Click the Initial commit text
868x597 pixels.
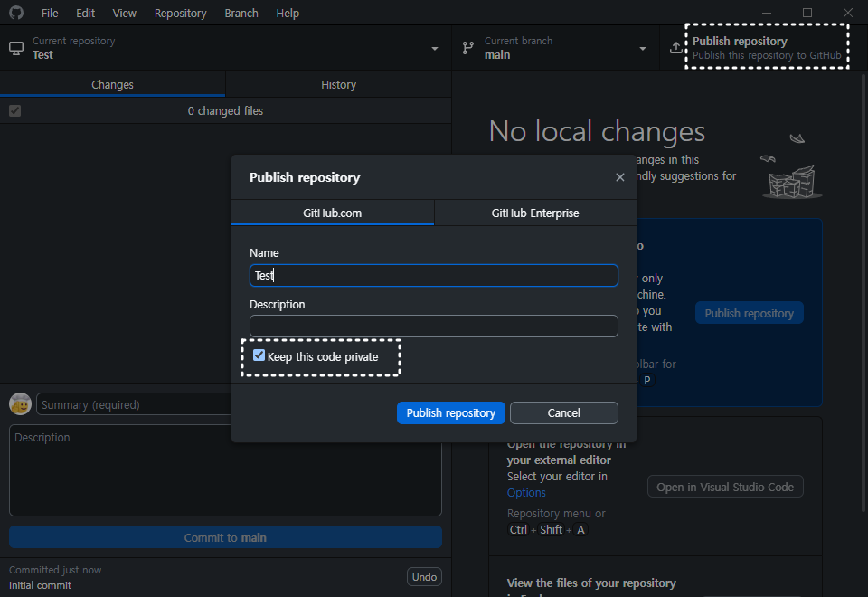point(40,585)
